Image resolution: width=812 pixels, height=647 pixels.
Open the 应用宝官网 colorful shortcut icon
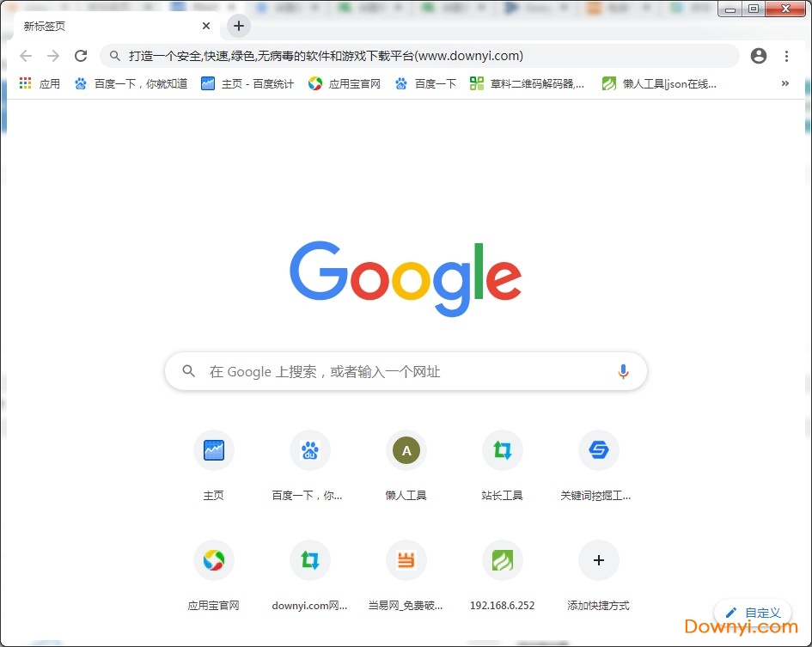(214, 560)
